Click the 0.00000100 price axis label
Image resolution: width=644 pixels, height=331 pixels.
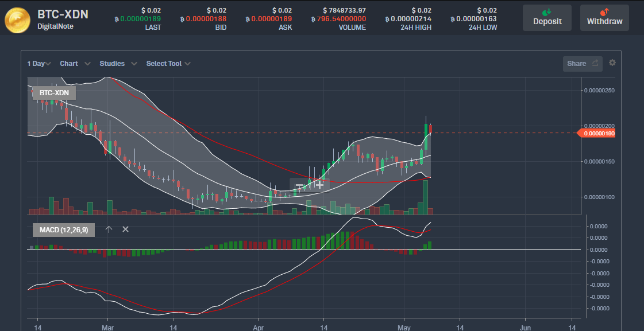(600, 197)
